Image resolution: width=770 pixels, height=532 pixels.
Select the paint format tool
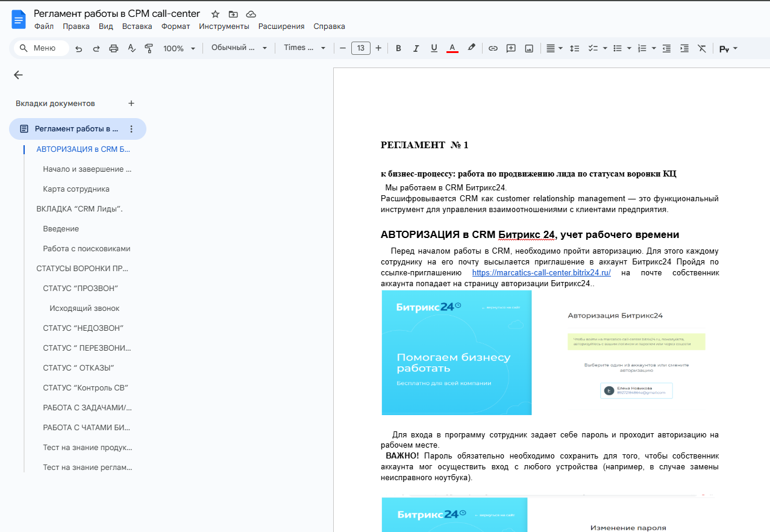(x=149, y=48)
